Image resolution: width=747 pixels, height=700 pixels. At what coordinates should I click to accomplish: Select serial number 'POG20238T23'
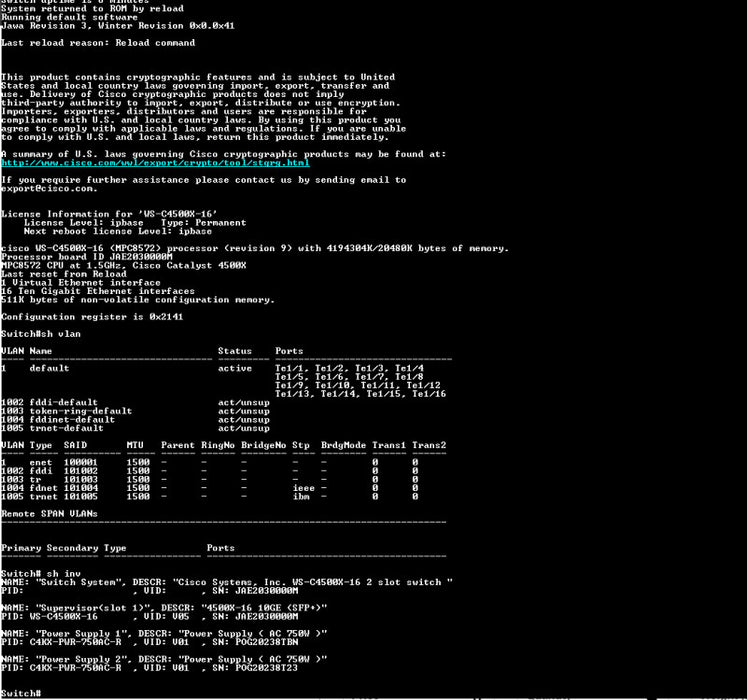tap(266, 668)
